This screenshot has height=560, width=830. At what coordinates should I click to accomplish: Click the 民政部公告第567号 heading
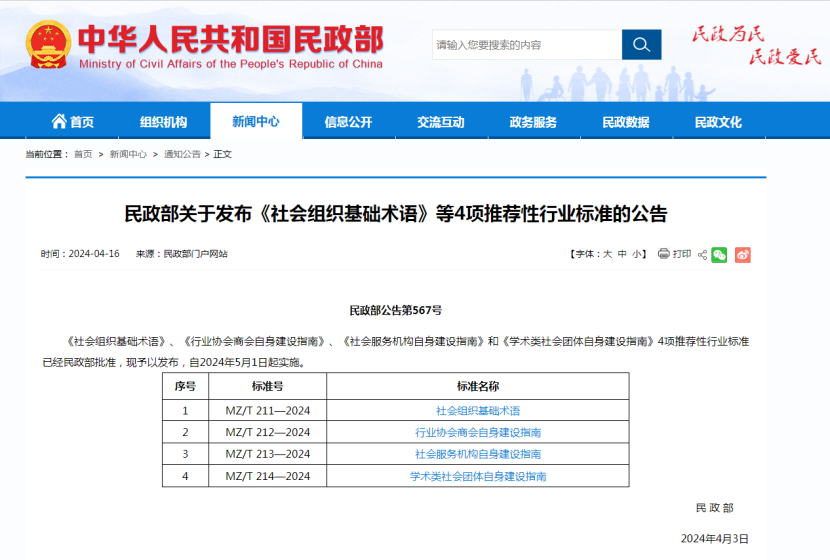(x=395, y=310)
